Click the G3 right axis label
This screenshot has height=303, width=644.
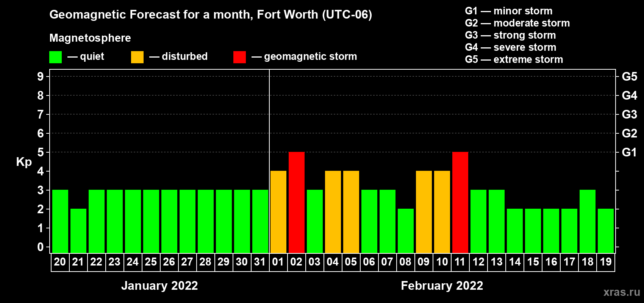[630, 114]
